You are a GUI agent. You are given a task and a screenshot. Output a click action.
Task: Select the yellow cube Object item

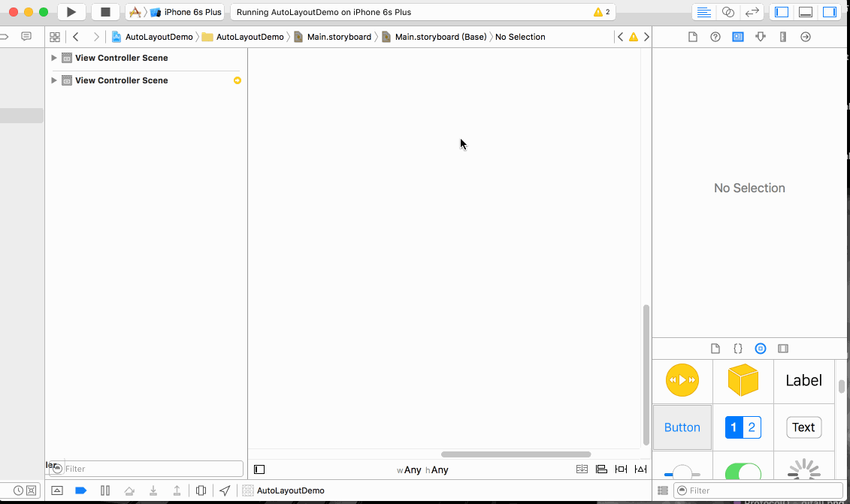pyautogui.click(x=743, y=380)
